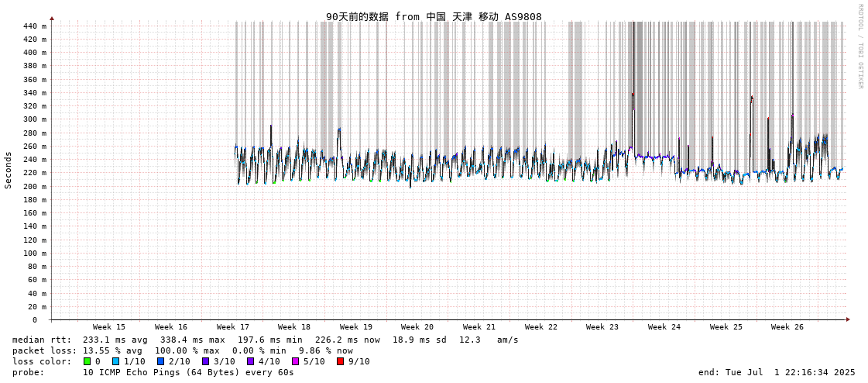Click the Week 15 axis label

pyautogui.click(x=109, y=327)
